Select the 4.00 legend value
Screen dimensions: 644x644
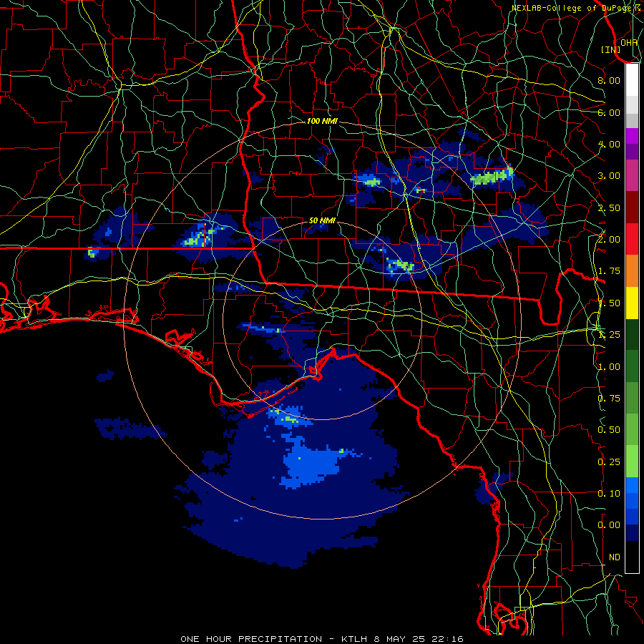(x=609, y=144)
